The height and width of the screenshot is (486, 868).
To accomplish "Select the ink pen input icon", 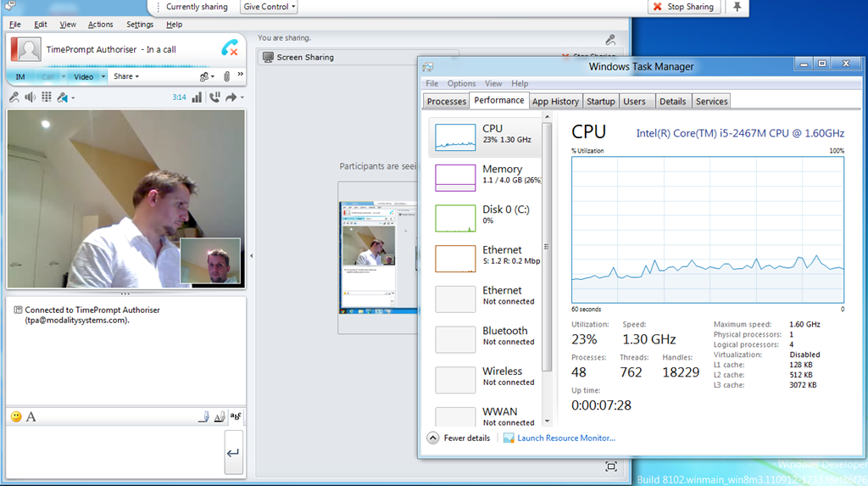I will [x=203, y=416].
